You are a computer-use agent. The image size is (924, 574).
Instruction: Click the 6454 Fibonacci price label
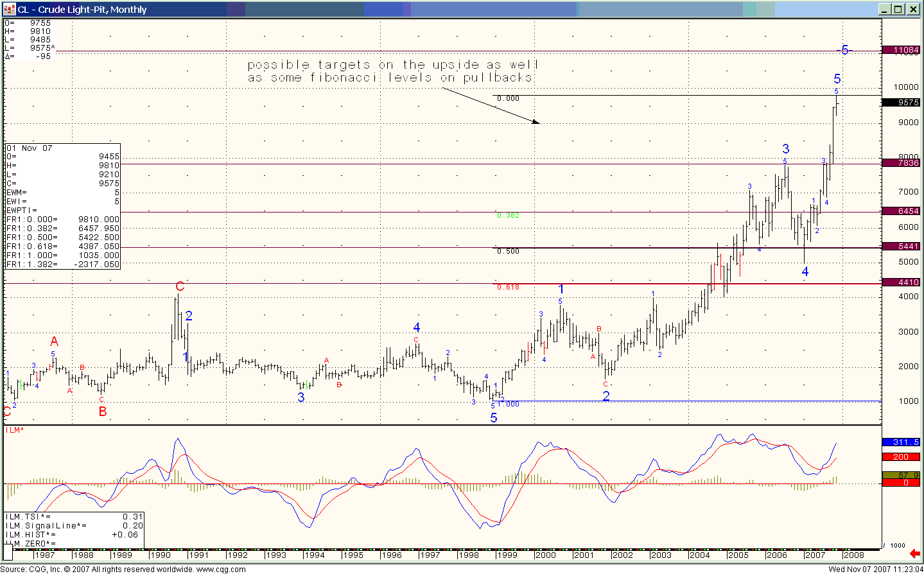point(901,211)
